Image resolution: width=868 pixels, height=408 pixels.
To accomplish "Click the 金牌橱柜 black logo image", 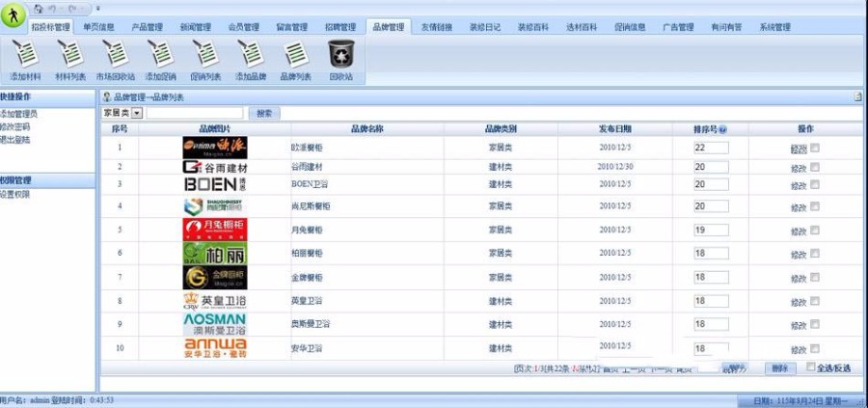I will tap(215, 278).
